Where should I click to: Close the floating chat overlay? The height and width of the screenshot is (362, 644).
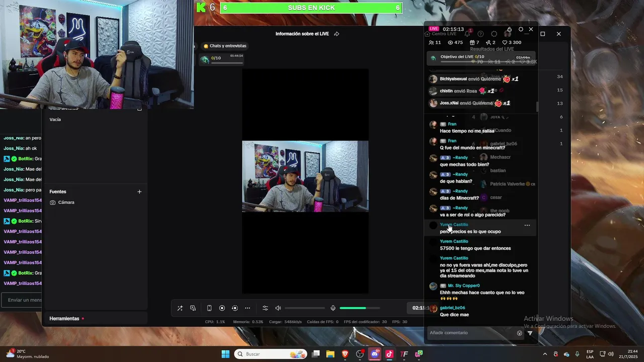point(531,29)
